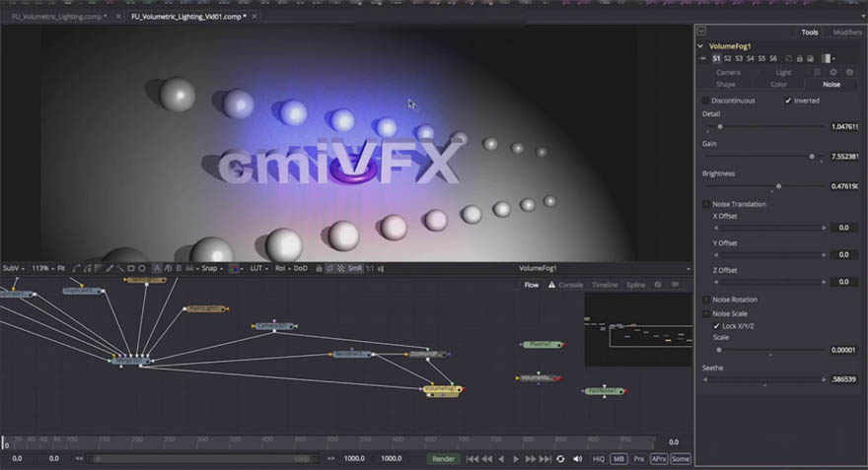
Task: Switch to the Color tab
Action: [779, 85]
